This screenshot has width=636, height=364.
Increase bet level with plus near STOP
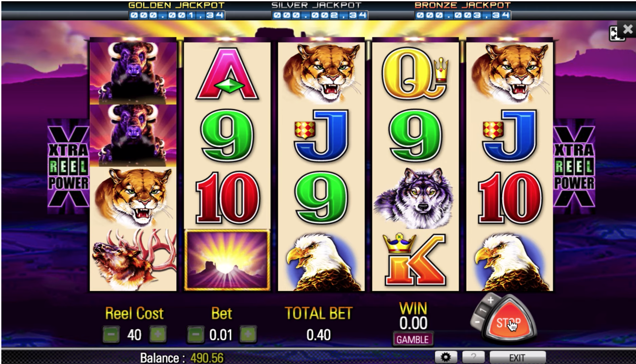(491, 300)
